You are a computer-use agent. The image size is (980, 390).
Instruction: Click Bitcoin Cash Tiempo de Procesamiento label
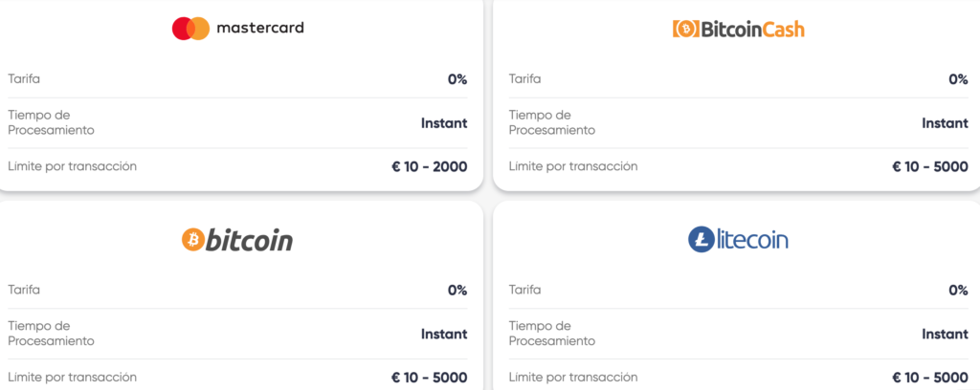[552, 122]
